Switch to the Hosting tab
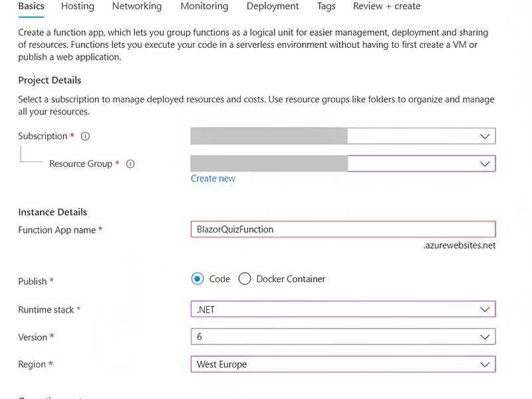 78,6
